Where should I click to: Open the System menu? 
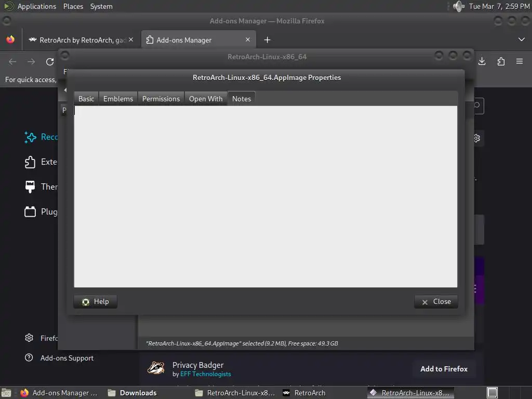tap(101, 6)
